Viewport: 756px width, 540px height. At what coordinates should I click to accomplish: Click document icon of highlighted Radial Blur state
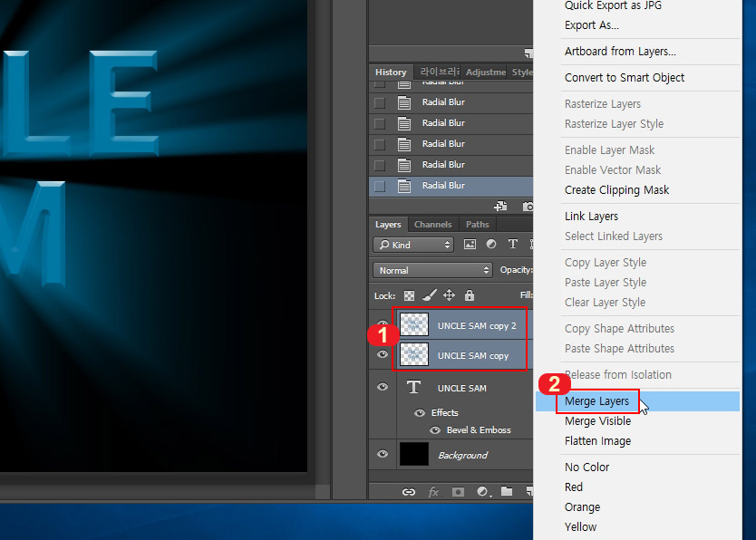404,186
